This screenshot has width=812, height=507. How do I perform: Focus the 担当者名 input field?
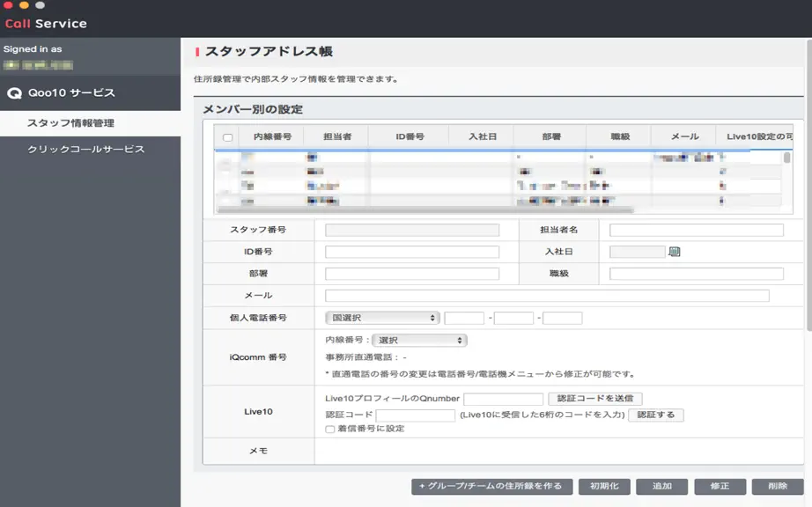coord(697,231)
